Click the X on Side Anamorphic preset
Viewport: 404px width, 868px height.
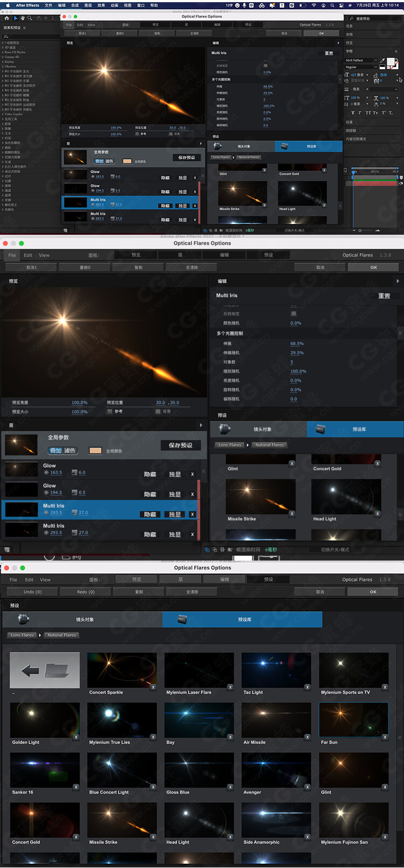(308, 837)
